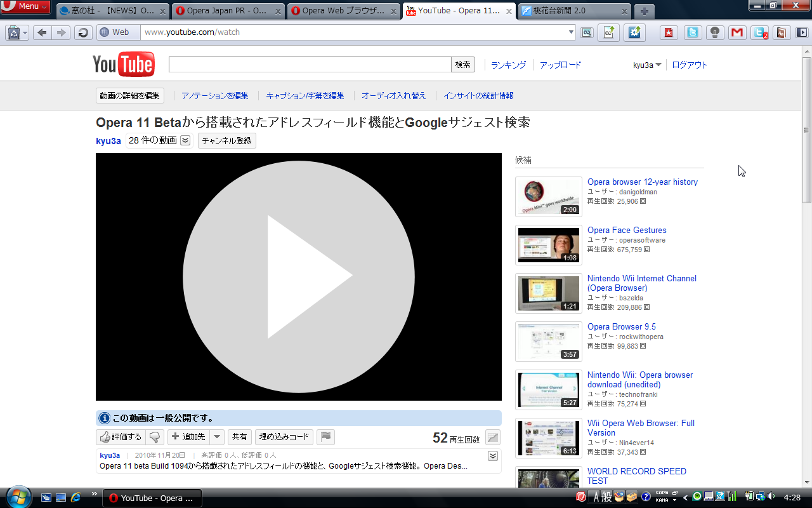Click the blue t icon with badge

[x=759, y=32]
